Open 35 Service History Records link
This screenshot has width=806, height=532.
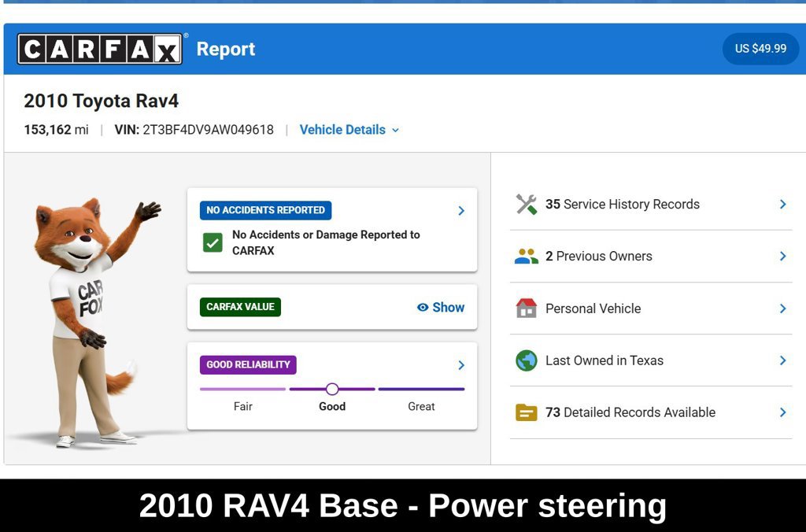(623, 204)
